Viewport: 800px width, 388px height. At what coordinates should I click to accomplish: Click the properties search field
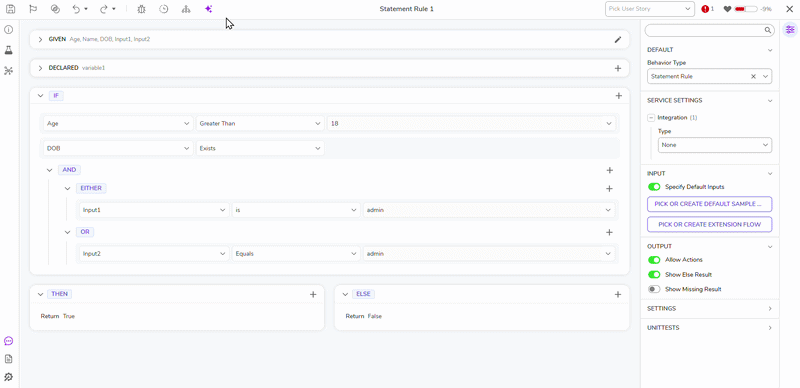709,30
